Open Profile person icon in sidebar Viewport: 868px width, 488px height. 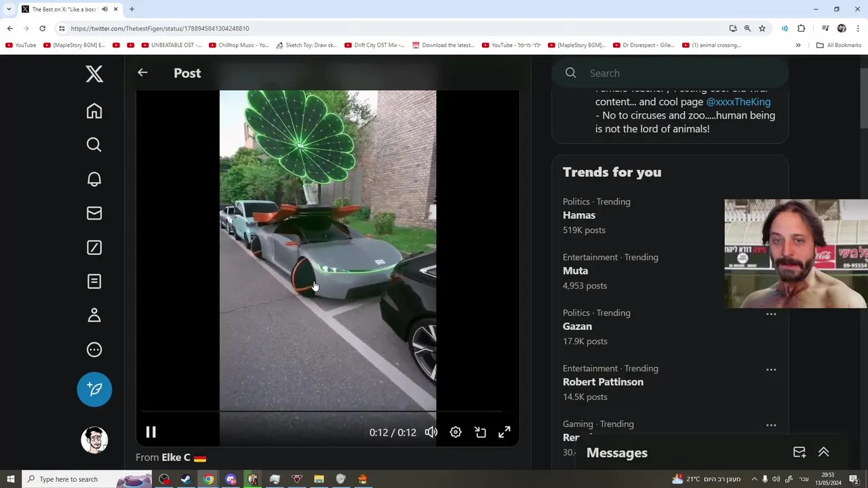tap(94, 315)
